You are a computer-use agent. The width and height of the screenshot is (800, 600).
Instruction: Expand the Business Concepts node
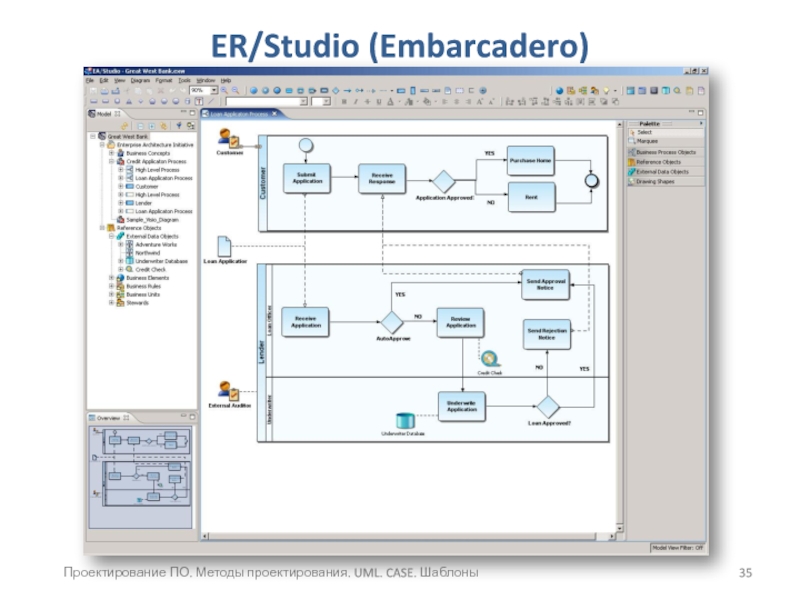(x=111, y=153)
